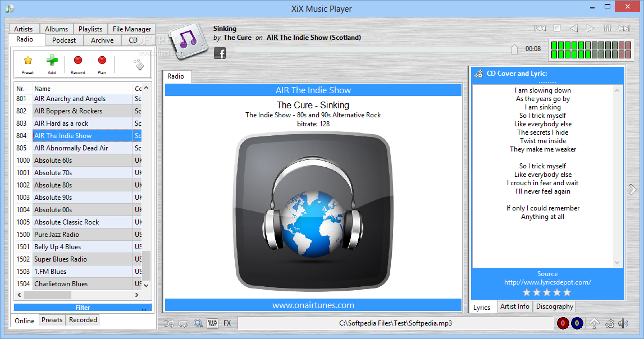Skip to the previous track
This screenshot has height=339, width=644.
[540, 28]
